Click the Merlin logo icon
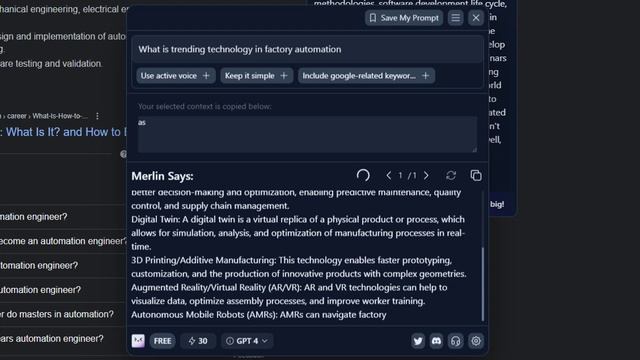This screenshot has height=360, width=640. [x=138, y=341]
